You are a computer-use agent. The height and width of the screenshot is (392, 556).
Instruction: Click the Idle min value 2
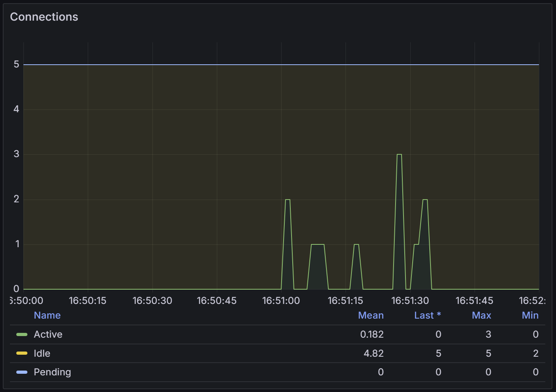point(536,353)
